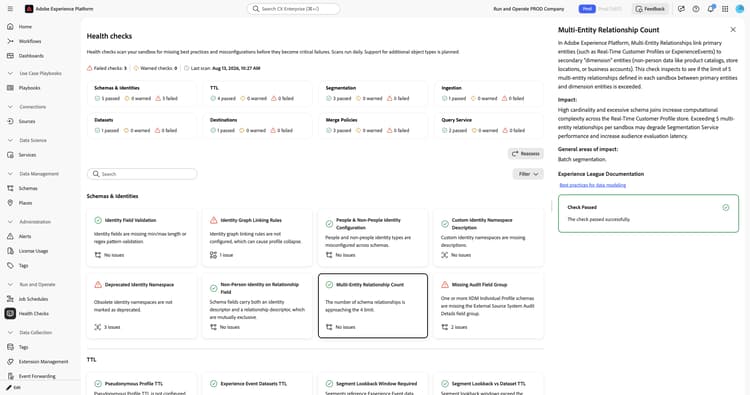The height and width of the screenshot is (395, 750).
Task: Click Run and Operate PROD Company organization
Action: 529,9
